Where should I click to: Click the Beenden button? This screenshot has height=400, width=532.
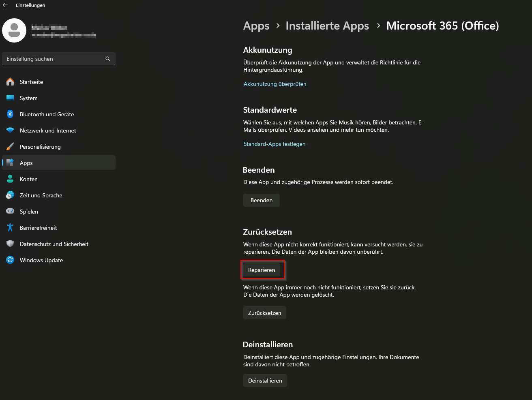pyautogui.click(x=262, y=200)
